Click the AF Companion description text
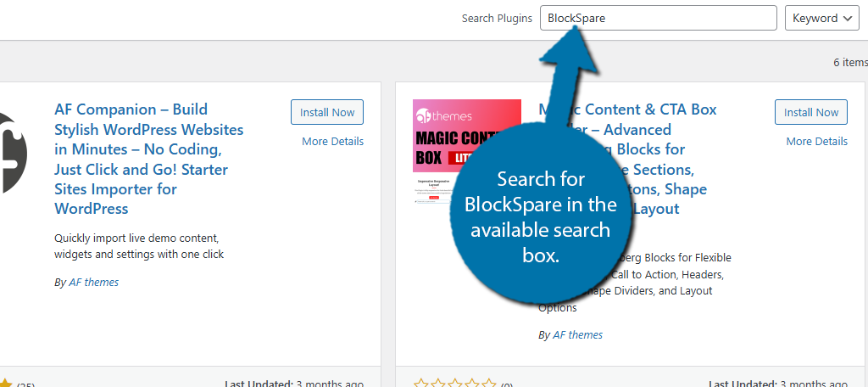 tap(138, 246)
